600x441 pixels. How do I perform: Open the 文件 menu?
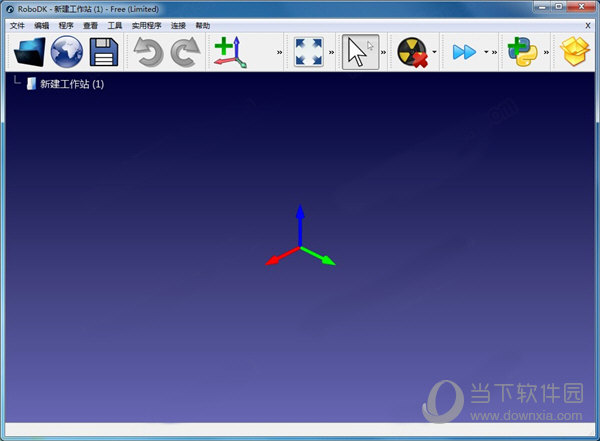(x=17, y=26)
